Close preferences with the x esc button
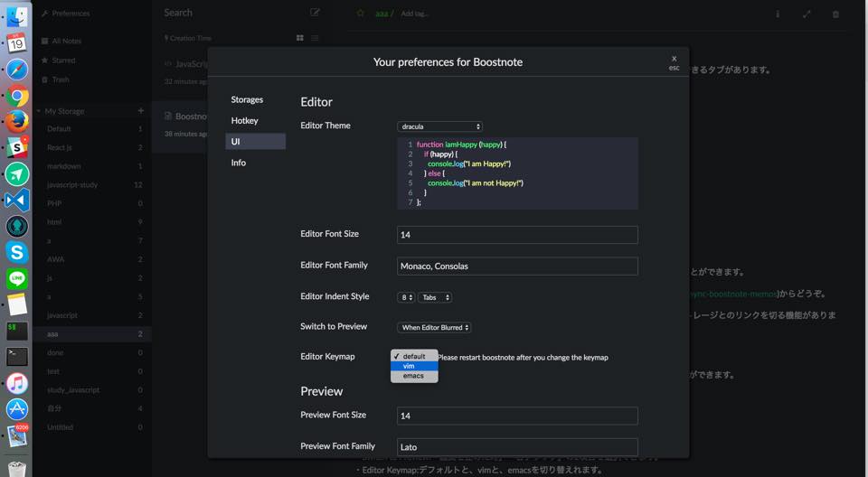 tap(674, 62)
